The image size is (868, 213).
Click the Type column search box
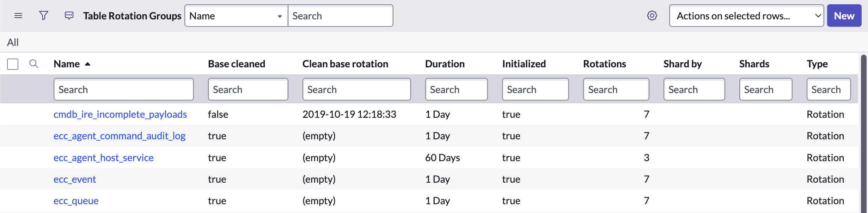pos(829,89)
